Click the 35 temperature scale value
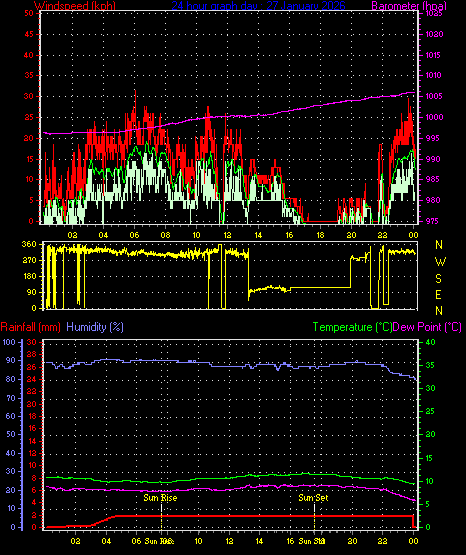The width and height of the screenshot is (466, 555). click(x=430, y=365)
